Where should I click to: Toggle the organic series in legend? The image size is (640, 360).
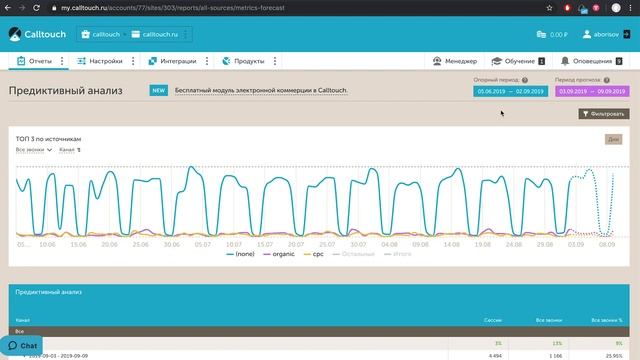[x=279, y=254]
